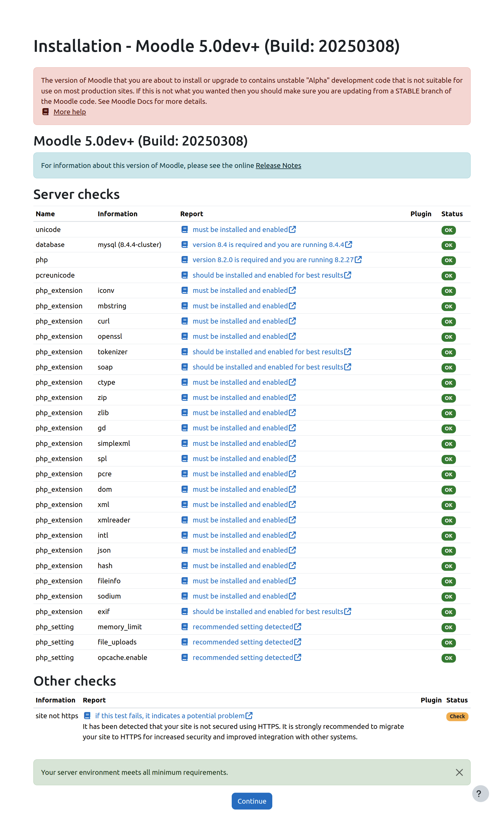Click the docs icon in xml row

coord(184,504)
